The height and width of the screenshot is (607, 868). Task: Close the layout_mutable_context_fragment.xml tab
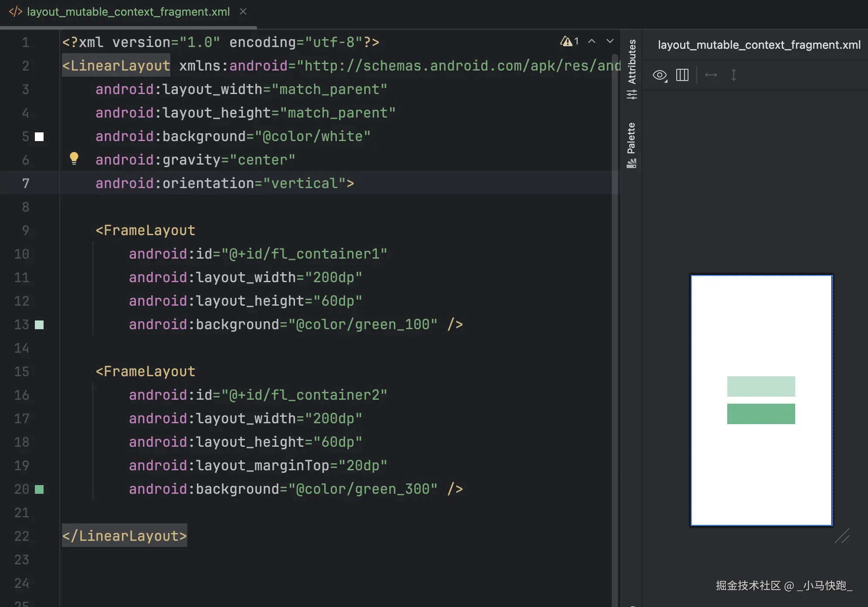243,12
